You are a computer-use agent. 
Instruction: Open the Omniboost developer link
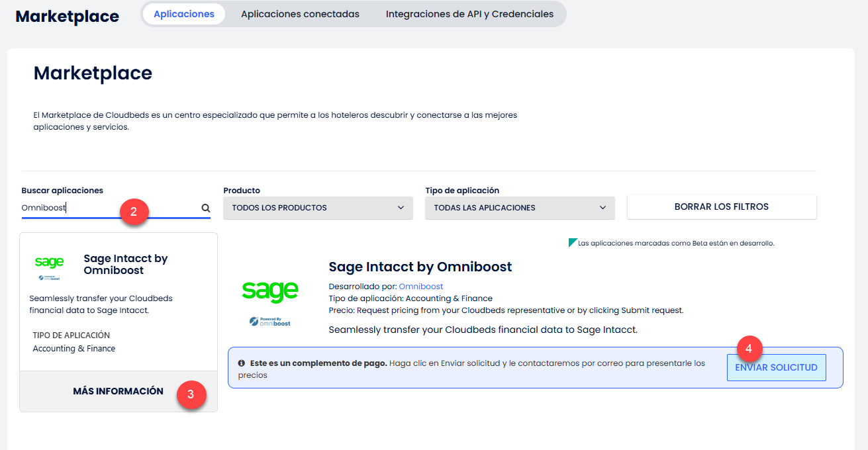421,287
